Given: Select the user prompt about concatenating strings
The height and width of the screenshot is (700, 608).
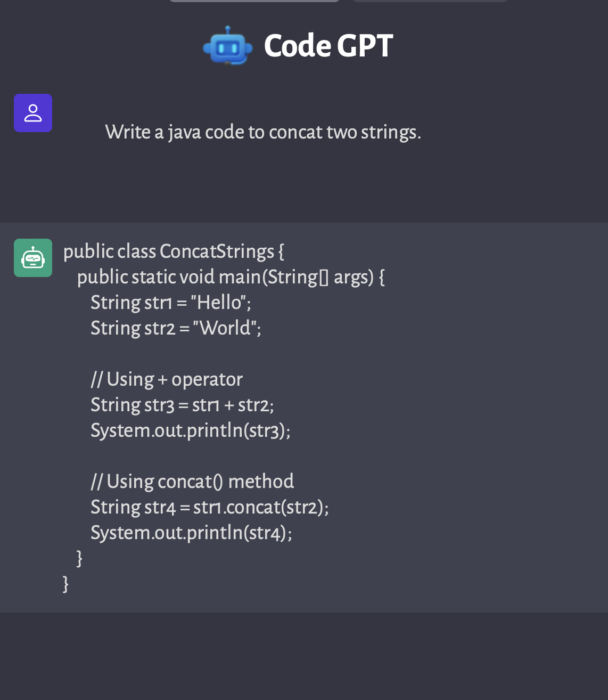Looking at the screenshot, I should click(x=263, y=132).
